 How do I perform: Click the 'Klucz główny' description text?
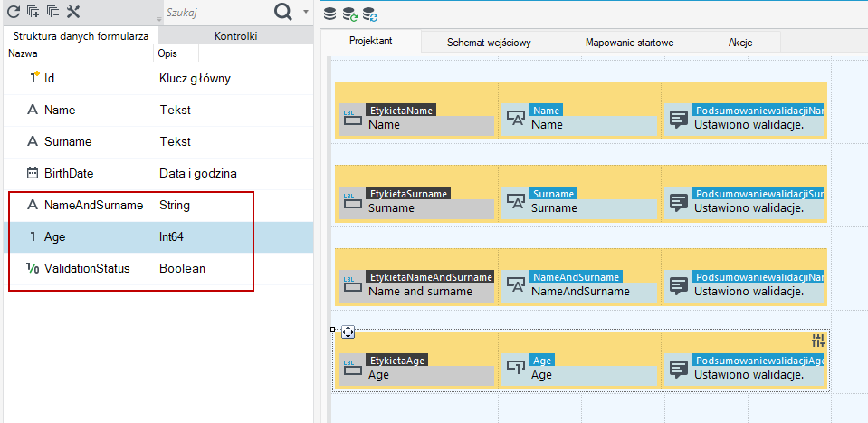pyautogui.click(x=195, y=79)
